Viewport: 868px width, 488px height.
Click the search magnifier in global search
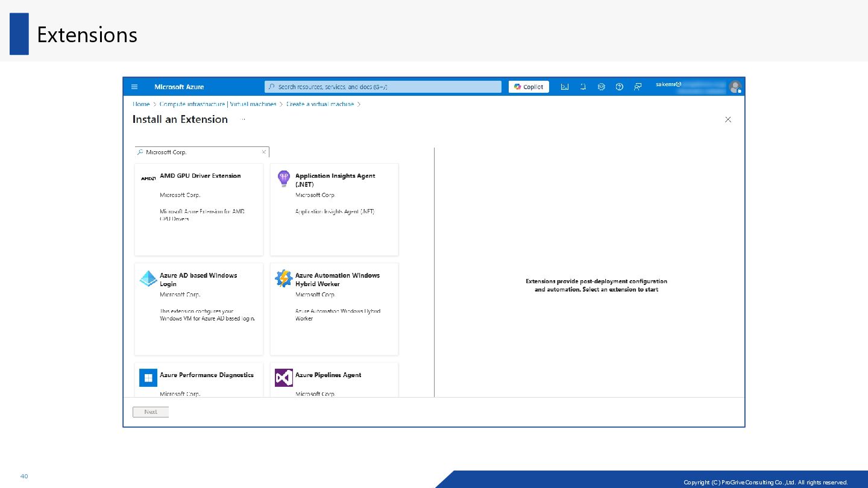click(x=271, y=87)
